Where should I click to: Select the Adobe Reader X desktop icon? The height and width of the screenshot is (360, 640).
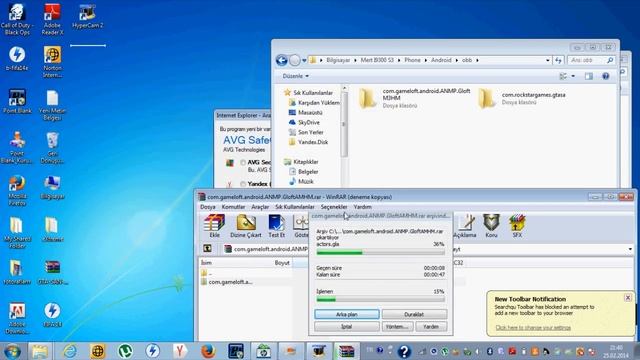[x=52, y=19]
